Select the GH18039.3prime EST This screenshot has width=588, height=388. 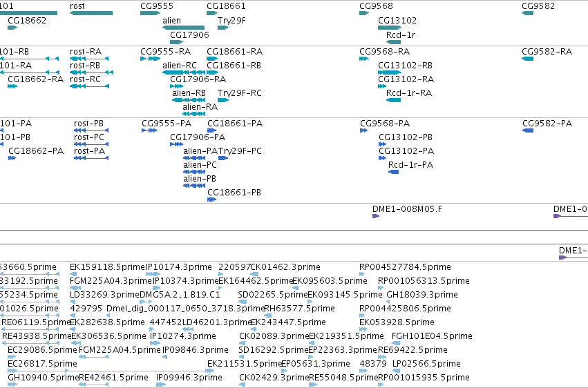pyautogui.click(x=422, y=295)
